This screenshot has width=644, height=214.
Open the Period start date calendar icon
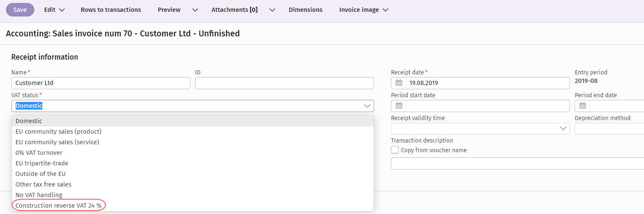pos(399,106)
